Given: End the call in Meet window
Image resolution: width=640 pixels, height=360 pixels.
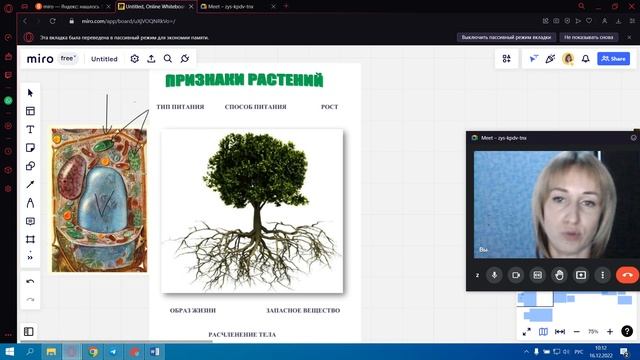Looking at the screenshot, I should coord(628,275).
